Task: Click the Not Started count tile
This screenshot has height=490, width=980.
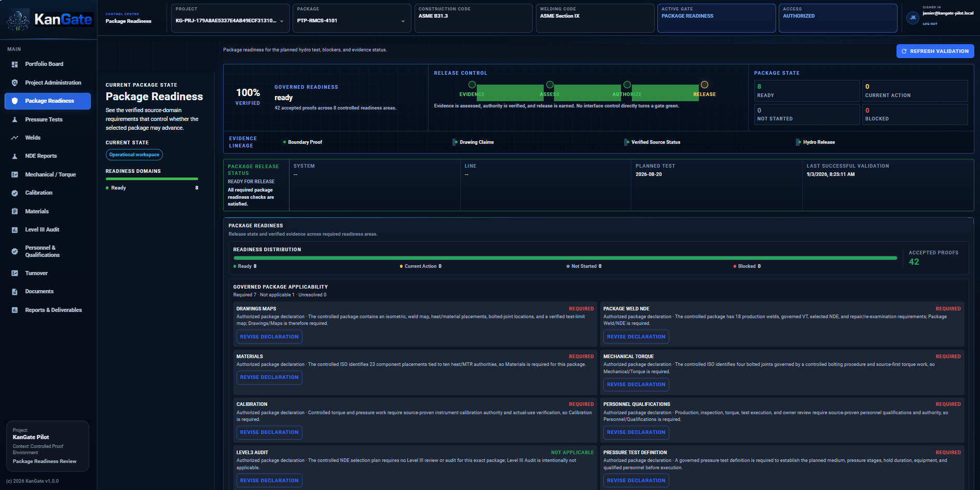Action: tap(807, 114)
